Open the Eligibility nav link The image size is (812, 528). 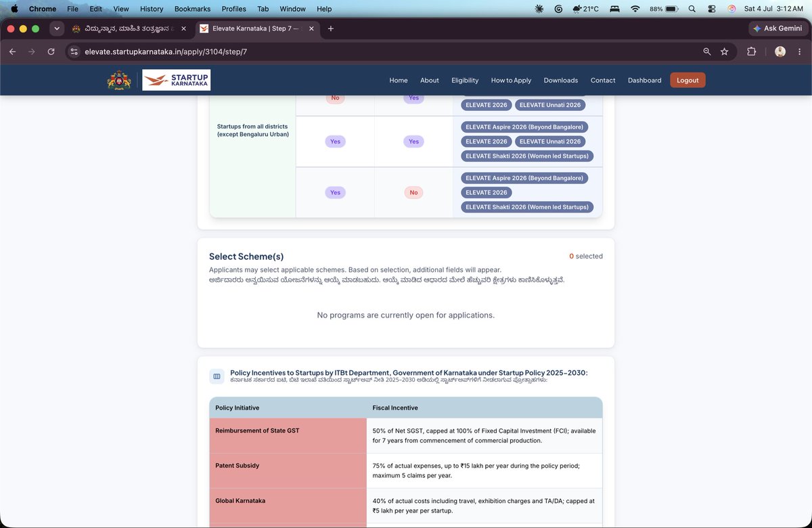[465, 80]
